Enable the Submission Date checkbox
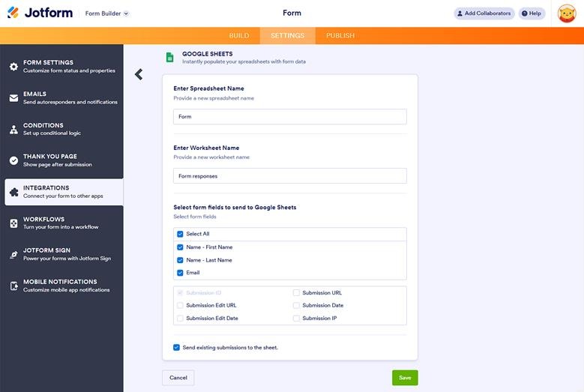 pyautogui.click(x=296, y=305)
